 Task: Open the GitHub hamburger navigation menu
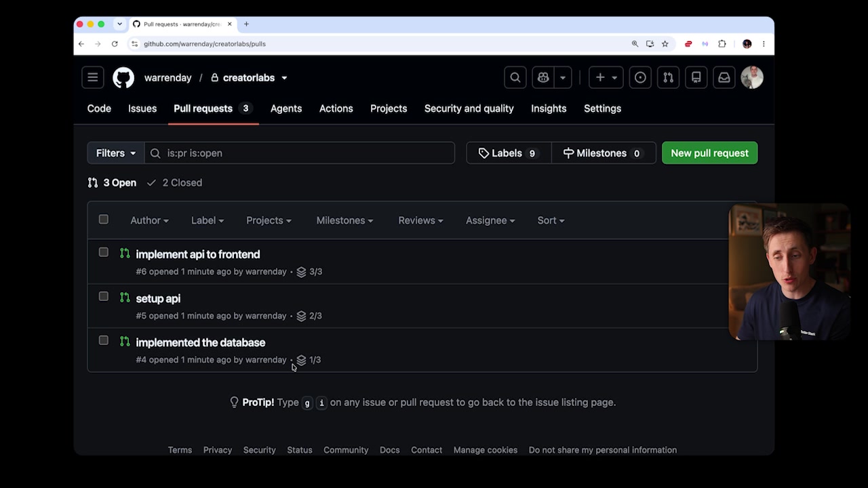93,77
